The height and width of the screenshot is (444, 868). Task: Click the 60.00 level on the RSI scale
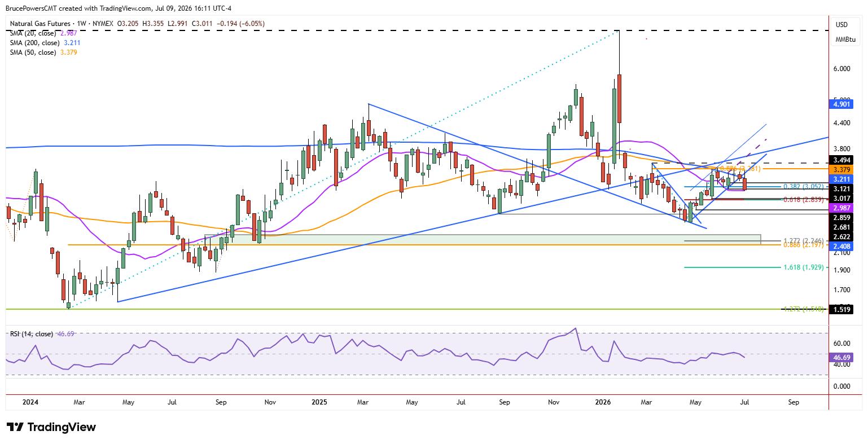842,344
